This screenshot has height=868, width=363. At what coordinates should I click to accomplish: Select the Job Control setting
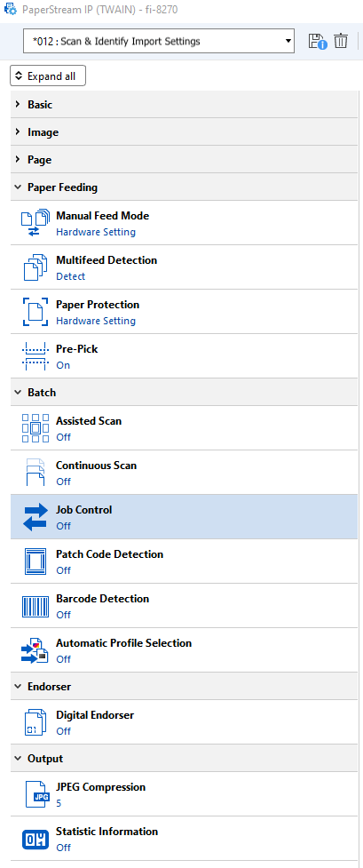click(x=184, y=517)
